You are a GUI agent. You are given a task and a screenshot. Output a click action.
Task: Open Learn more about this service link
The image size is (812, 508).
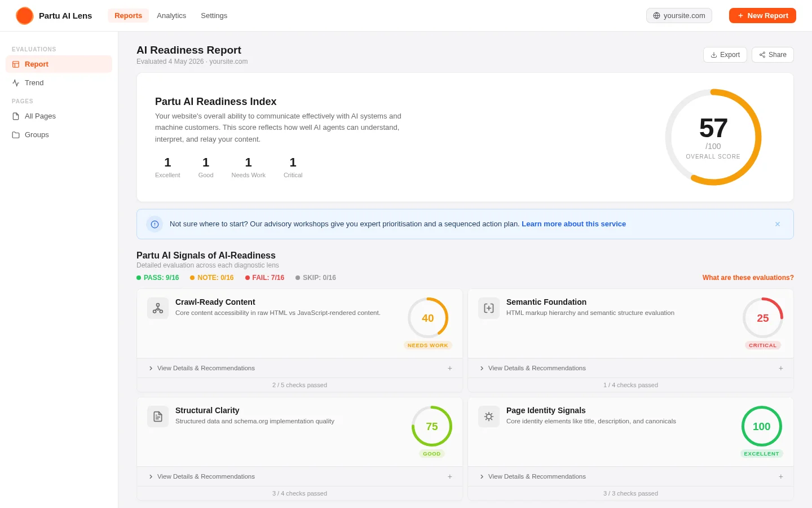(x=573, y=224)
